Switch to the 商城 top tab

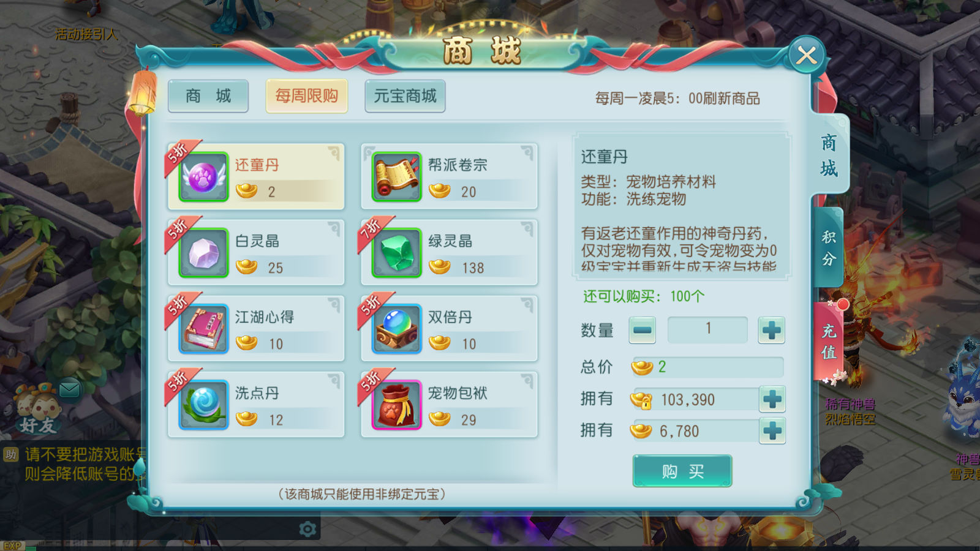[208, 96]
